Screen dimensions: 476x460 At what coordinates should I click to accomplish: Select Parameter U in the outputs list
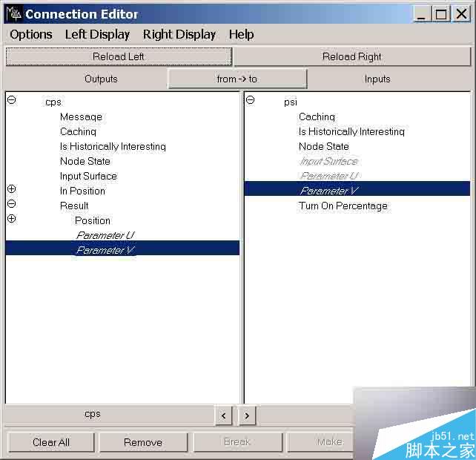coord(105,235)
